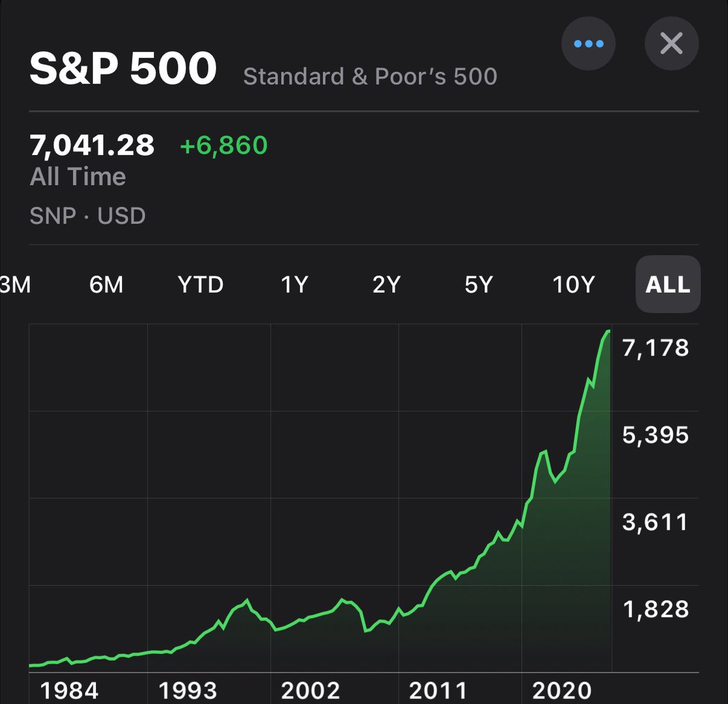Select the 1Y time range
Screen dimensions: 728x704
tap(294, 284)
